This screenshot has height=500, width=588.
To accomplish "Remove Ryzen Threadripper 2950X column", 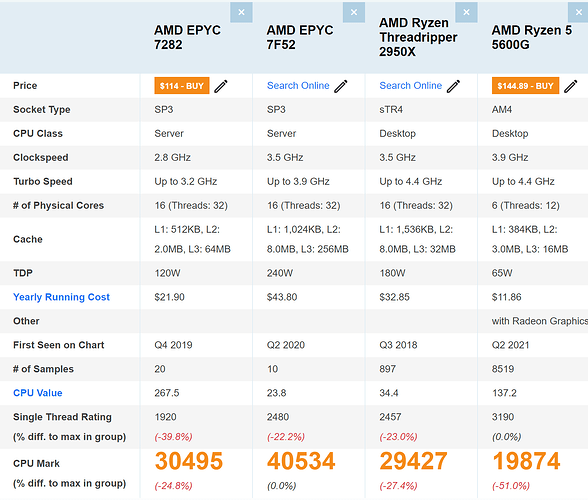I will tap(466, 12).
